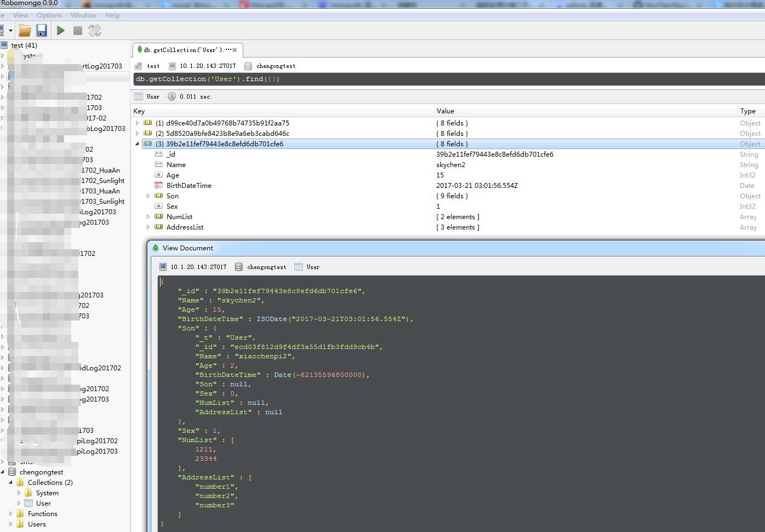765x532 pixels.
Task: Click the Open file folder icon
Action: pyautogui.click(x=25, y=31)
